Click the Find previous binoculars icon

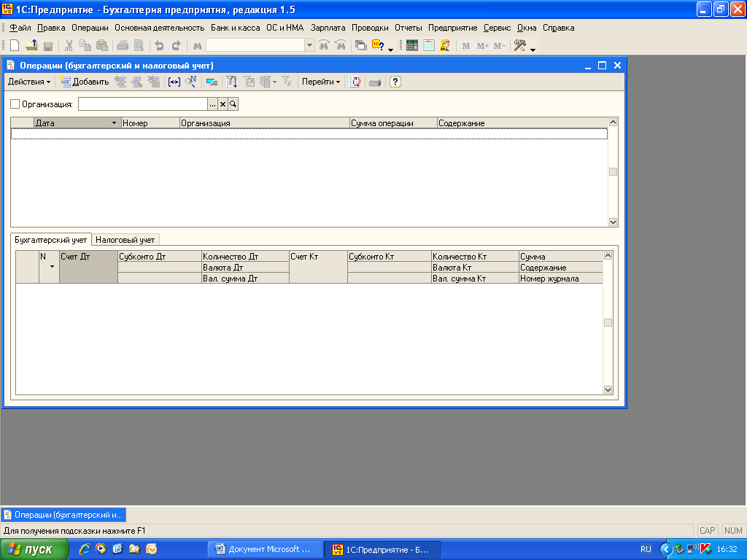(341, 46)
